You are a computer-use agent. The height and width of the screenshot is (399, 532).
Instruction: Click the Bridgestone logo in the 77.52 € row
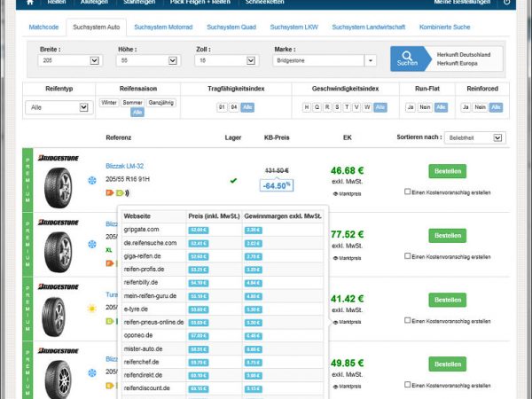tap(58, 223)
